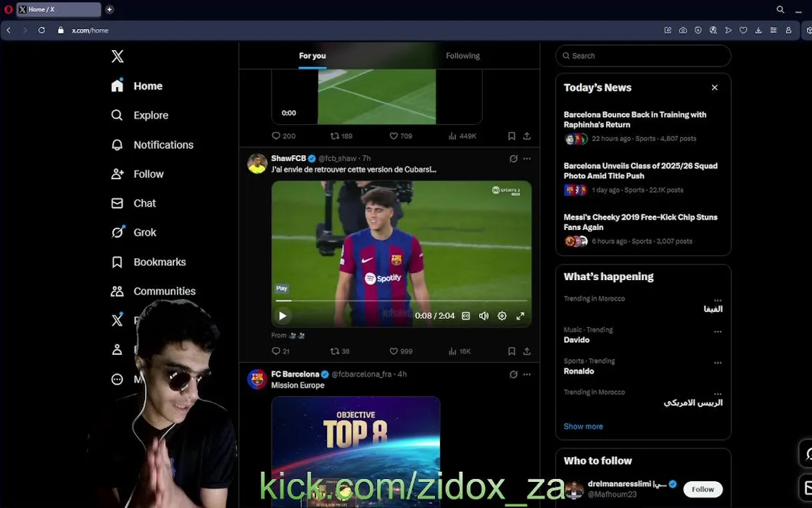The image size is (812, 508).
Task: Open FC Barcelona profile avatar
Action: point(257,380)
